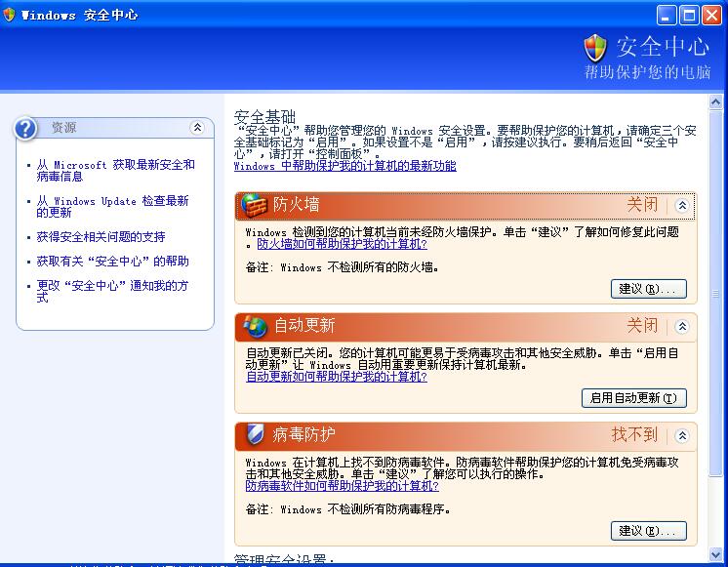Open link 从 Windows Update 检查最新的更新
Image resolution: width=728 pixels, height=567 pixels.
click(x=113, y=207)
